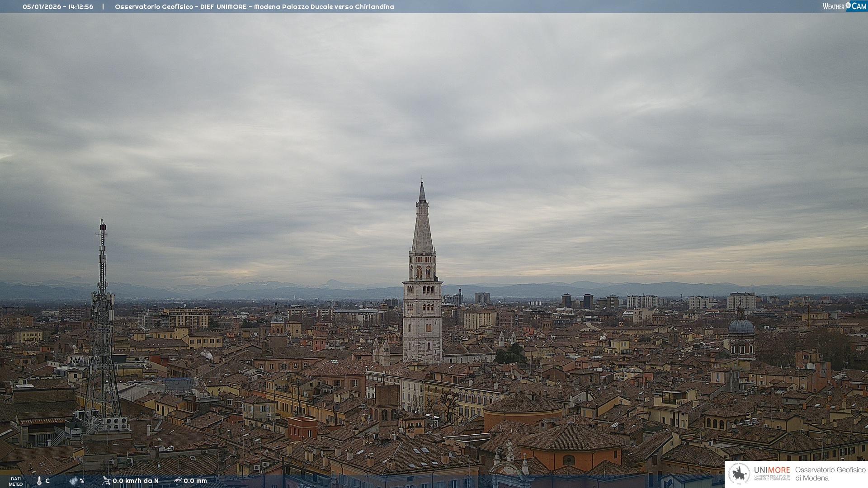Click the camera lens icon in WeatherCam logo
This screenshot has height=488, width=868.
point(848,5)
